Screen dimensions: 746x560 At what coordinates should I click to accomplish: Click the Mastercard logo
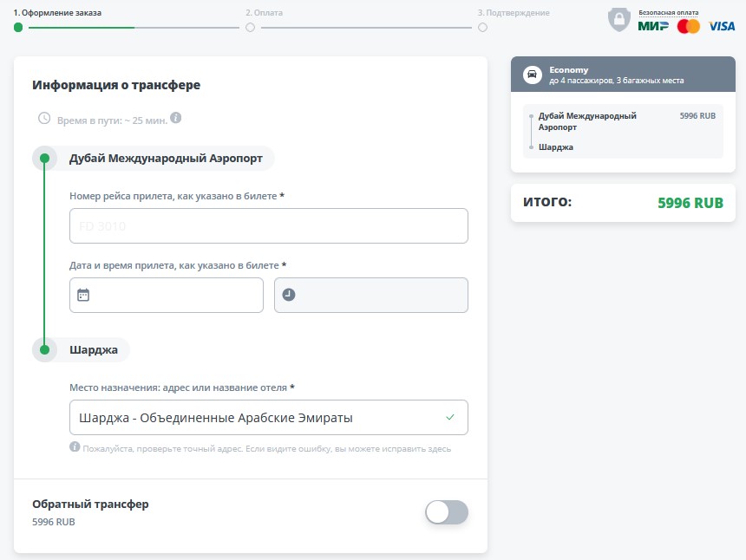[x=689, y=26]
